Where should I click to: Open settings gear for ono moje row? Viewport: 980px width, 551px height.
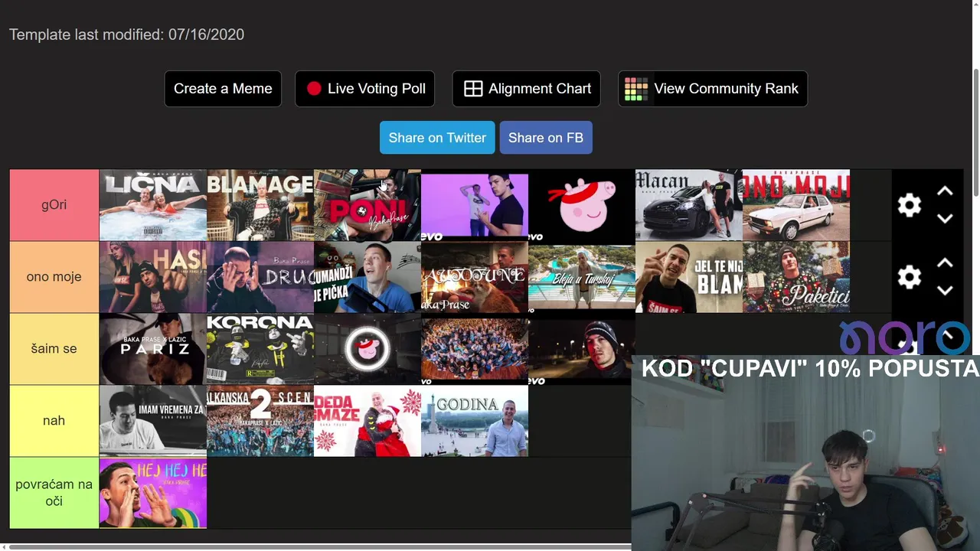pos(909,277)
